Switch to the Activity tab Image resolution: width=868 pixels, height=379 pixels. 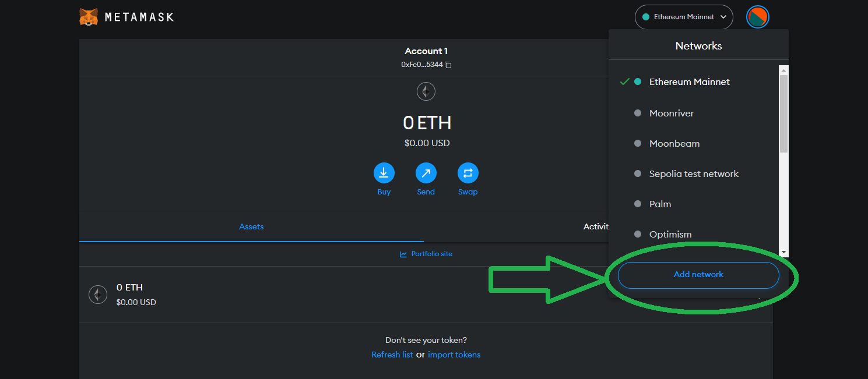[x=596, y=226]
